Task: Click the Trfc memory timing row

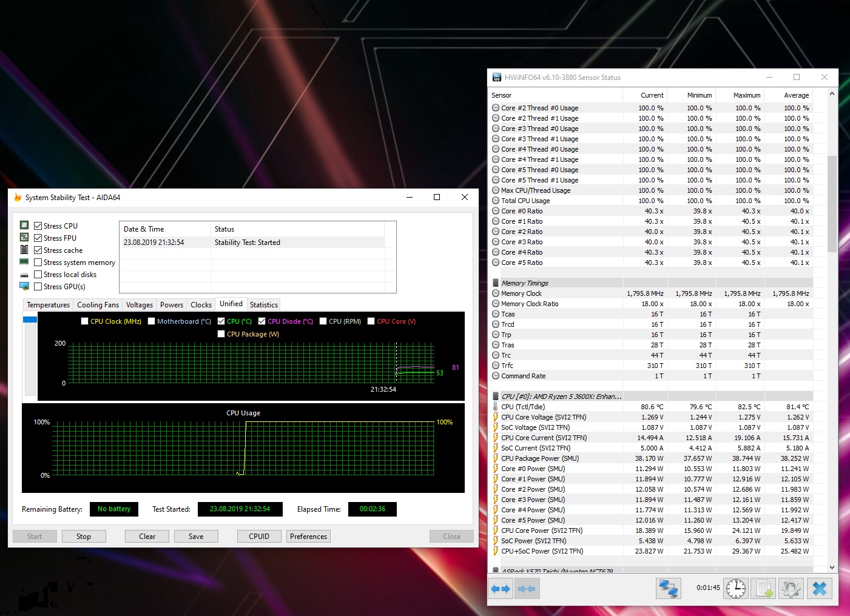Action: pyautogui.click(x=651, y=366)
